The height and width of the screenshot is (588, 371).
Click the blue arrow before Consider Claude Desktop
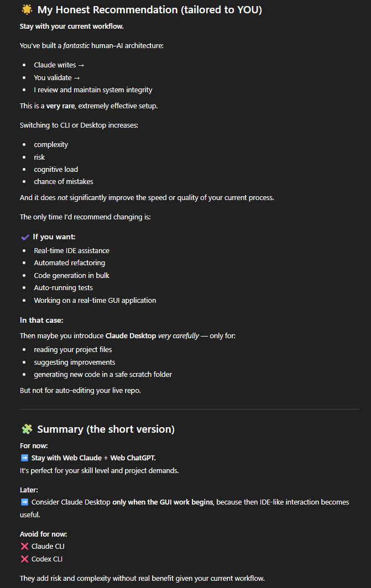coord(24,502)
